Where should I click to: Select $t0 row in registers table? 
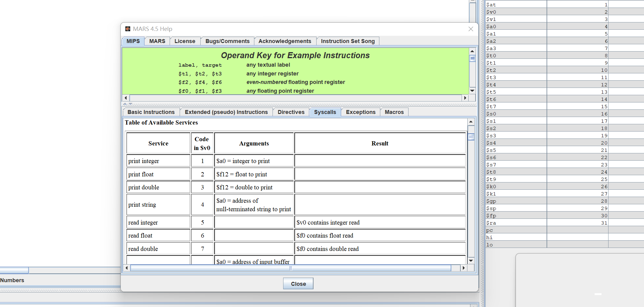(x=564, y=55)
